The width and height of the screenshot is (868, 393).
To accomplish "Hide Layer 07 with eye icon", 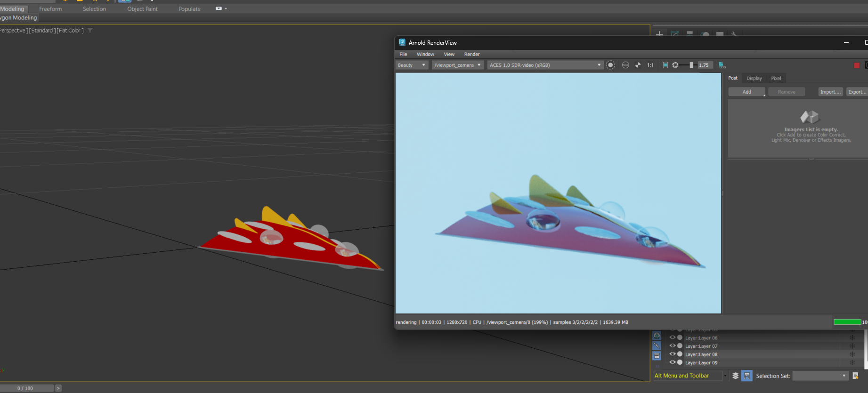I will (673, 345).
